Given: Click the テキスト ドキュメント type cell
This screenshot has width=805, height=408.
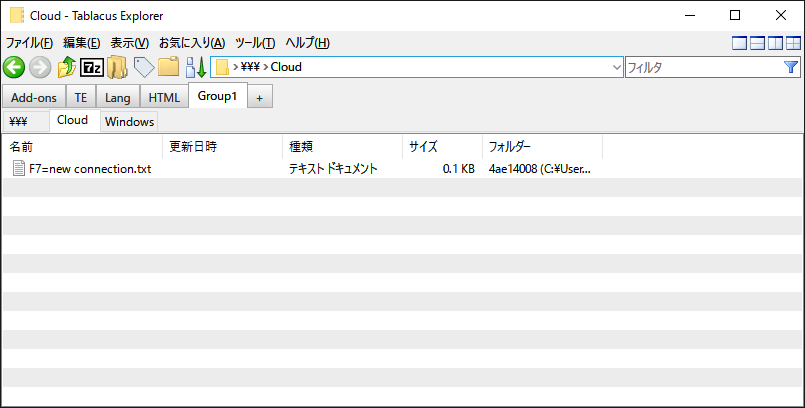Looking at the screenshot, I should (333, 169).
